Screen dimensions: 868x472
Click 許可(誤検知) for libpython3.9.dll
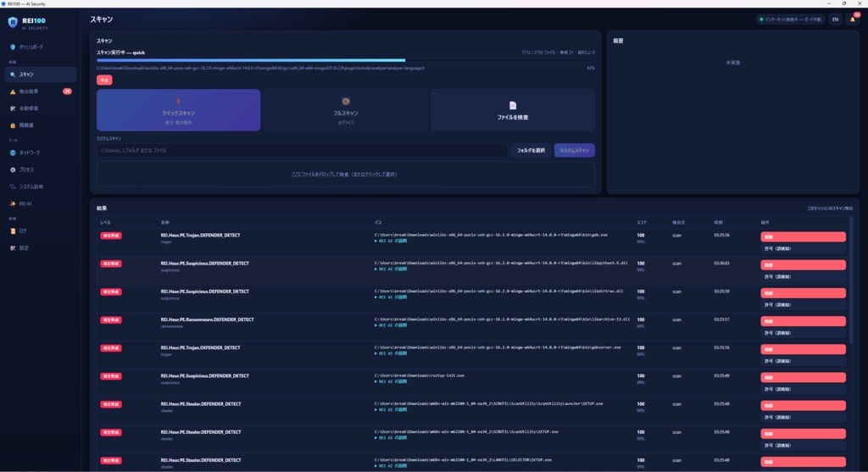pos(803,277)
